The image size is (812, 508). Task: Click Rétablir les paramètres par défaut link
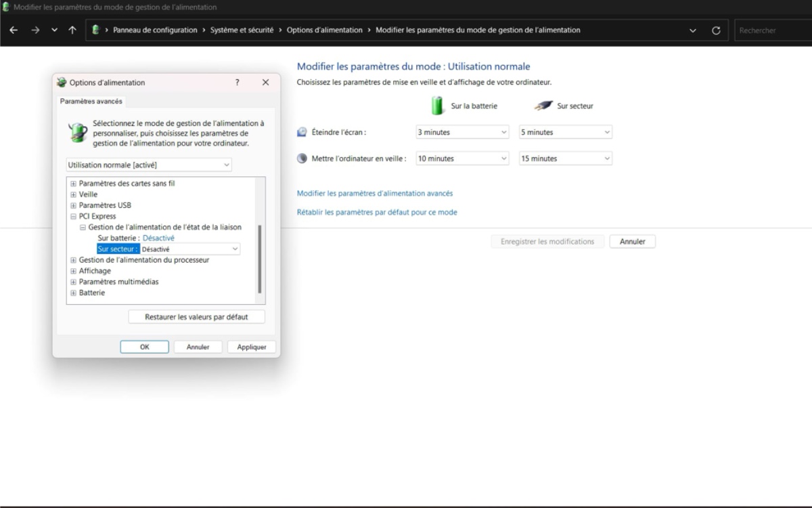[377, 212]
